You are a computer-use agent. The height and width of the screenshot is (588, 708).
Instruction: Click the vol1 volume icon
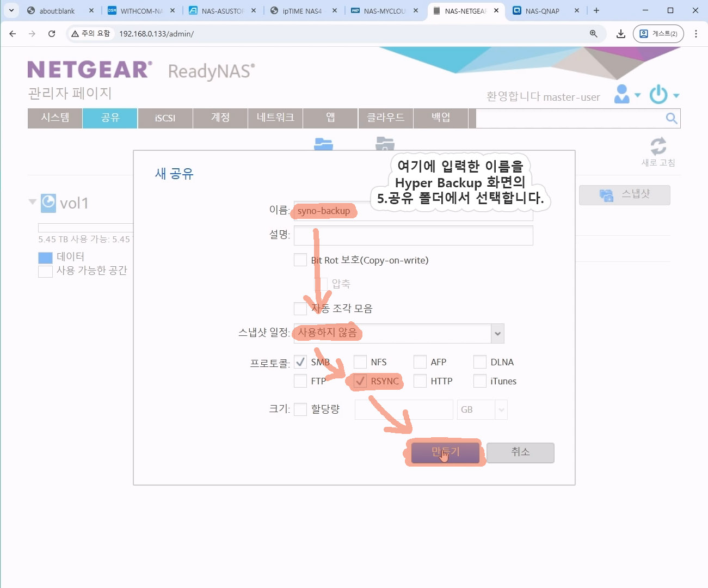tap(48, 203)
